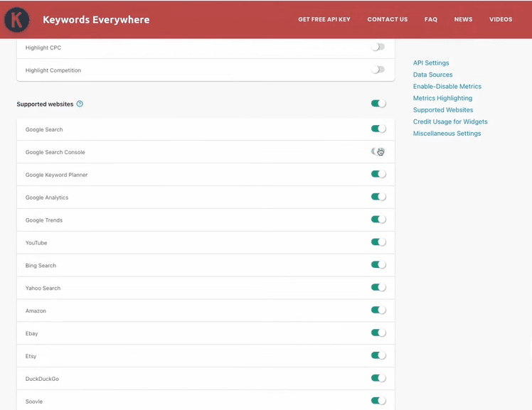532x410 pixels.
Task: Click the Supported websites heading
Action: point(45,104)
